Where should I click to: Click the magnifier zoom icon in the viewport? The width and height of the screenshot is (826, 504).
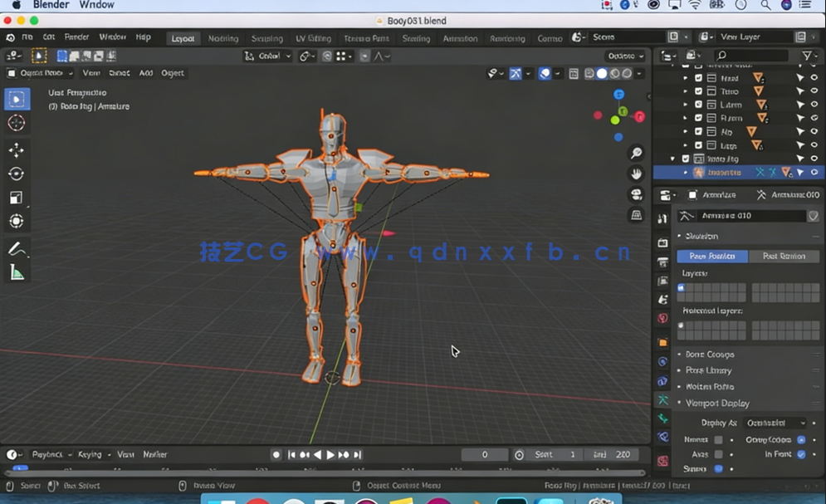click(636, 154)
